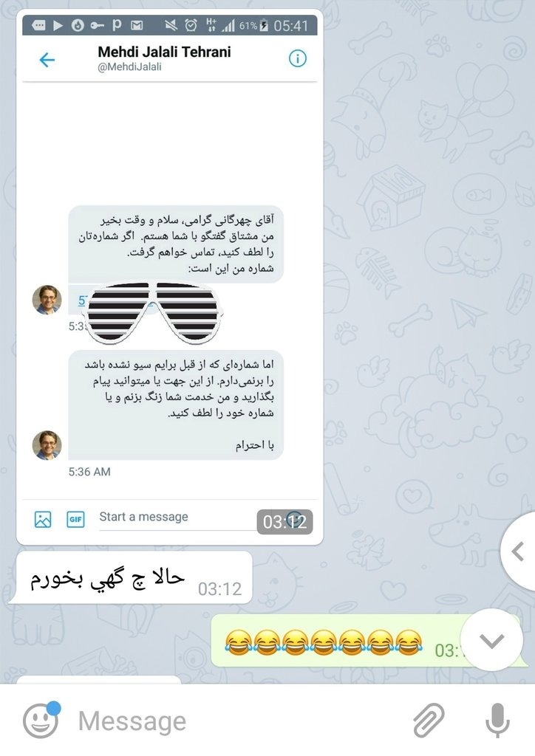
Task: Select the laughing emojis message bubble
Action: point(367,641)
